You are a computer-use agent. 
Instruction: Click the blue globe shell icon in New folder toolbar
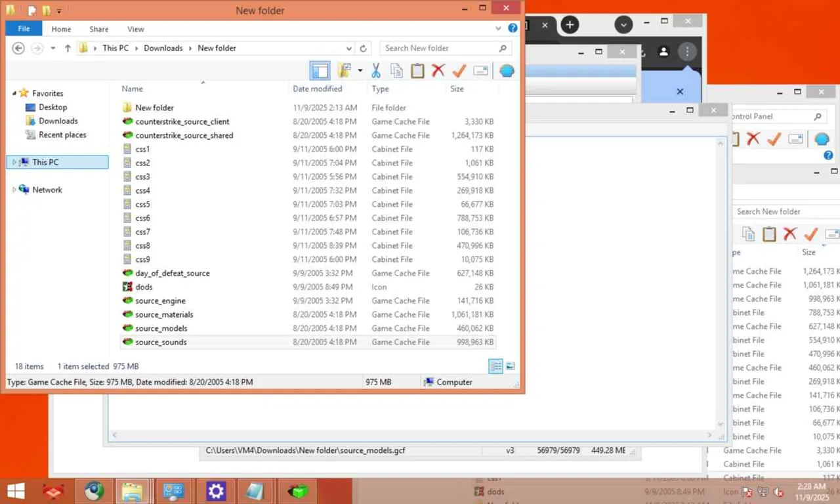point(507,71)
